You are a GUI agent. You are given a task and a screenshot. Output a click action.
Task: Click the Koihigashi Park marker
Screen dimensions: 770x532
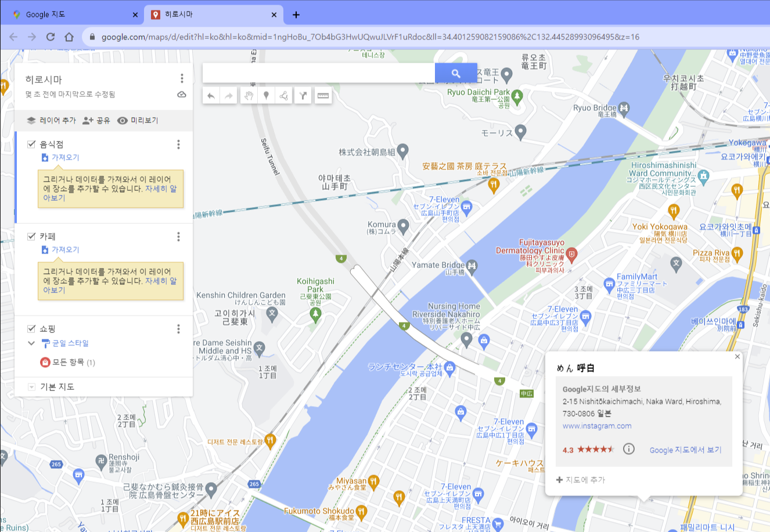pyautogui.click(x=315, y=315)
